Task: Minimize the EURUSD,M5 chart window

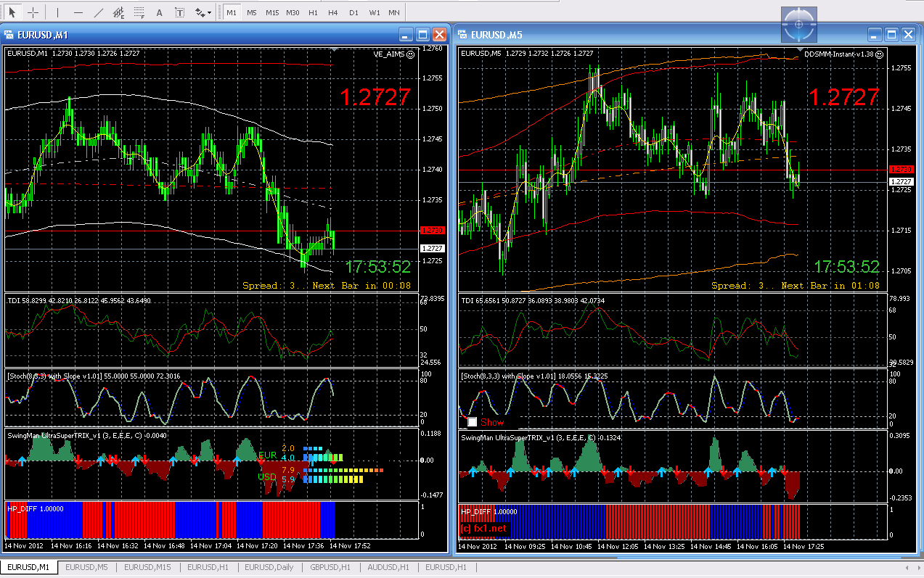Action: [876, 34]
